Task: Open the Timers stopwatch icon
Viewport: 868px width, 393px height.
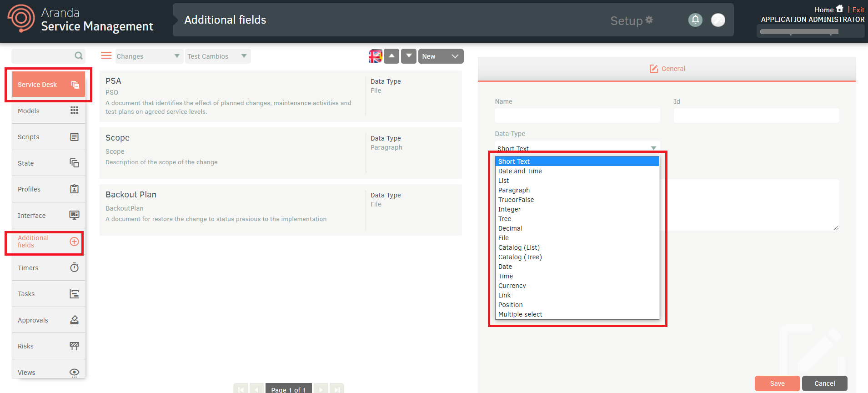Action: 74,267
